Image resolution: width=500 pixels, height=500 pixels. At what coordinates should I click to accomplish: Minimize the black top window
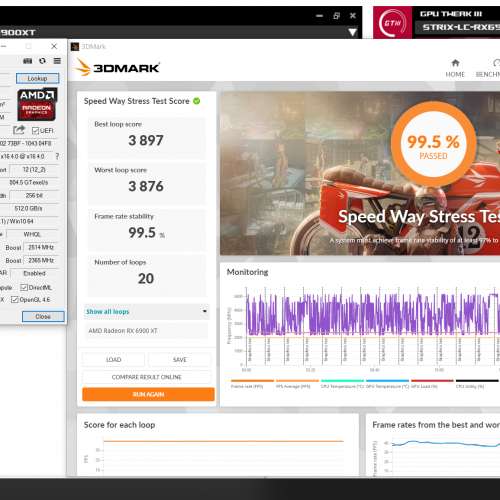coord(319,16)
